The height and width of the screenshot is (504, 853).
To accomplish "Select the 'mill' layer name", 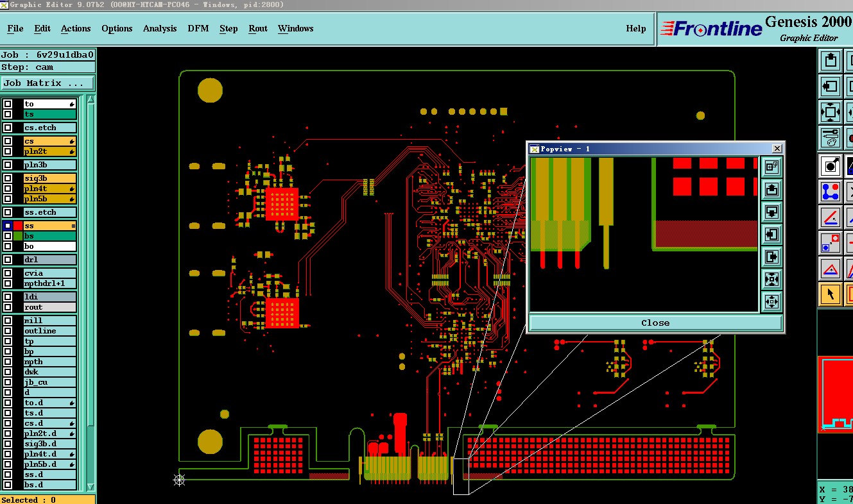I will point(49,321).
